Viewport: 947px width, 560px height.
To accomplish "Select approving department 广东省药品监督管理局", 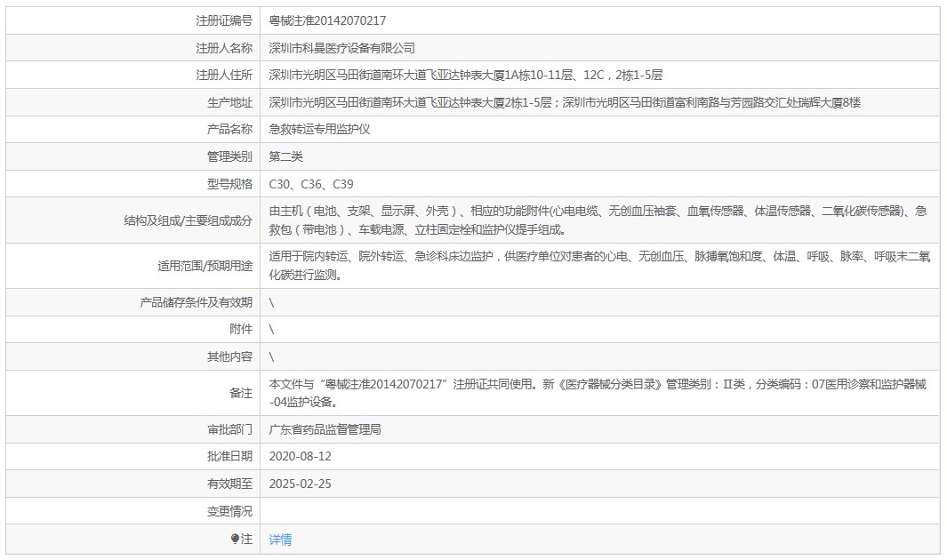I will click(325, 429).
